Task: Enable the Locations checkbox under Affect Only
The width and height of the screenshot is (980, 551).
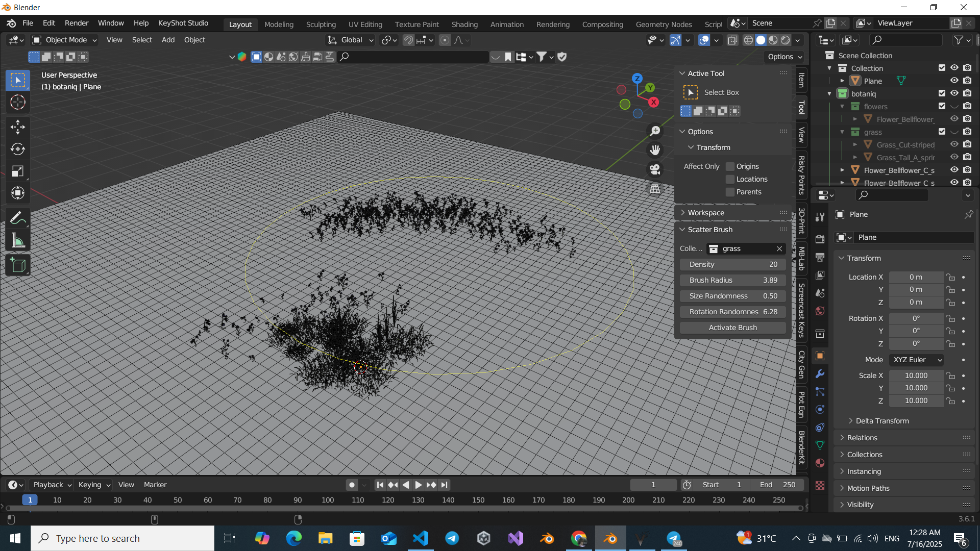Action: (x=730, y=179)
